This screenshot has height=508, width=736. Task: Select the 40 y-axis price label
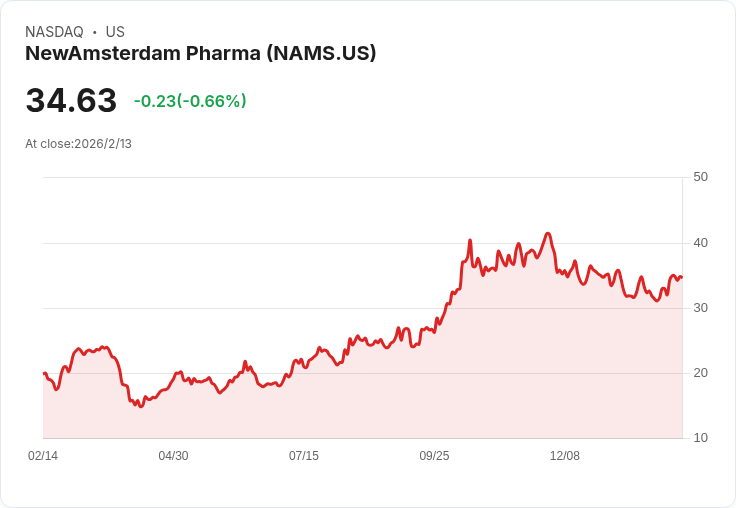point(700,243)
